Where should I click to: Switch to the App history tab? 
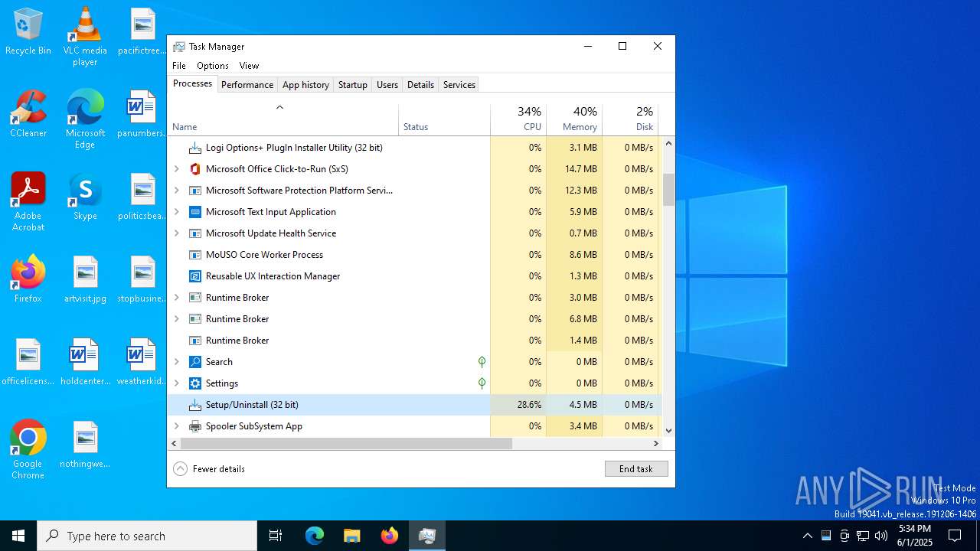pyautogui.click(x=305, y=85)
